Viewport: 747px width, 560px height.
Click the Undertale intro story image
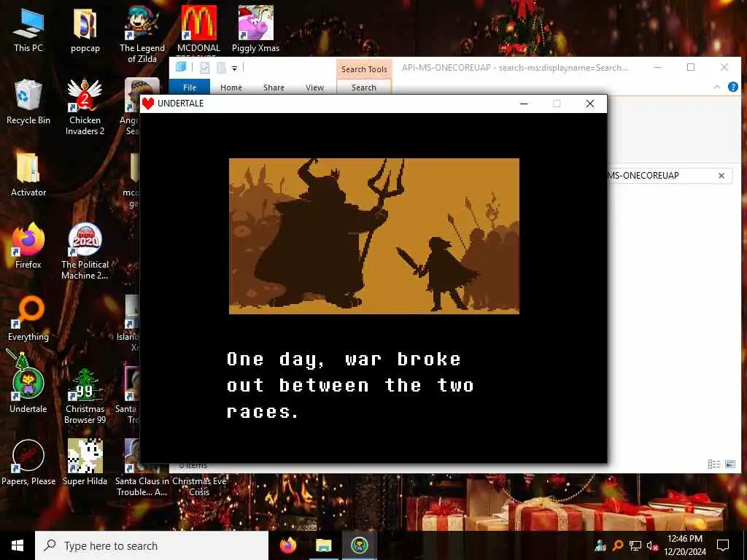point(374,236)
